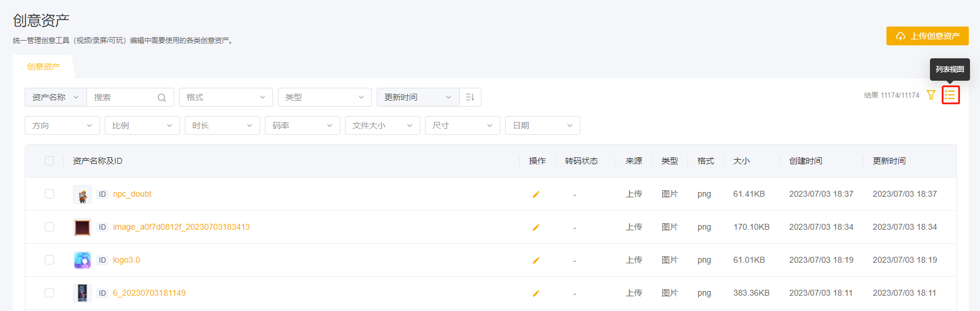The image size is (980, 311).
Task: Expand the 文件大小 dropdown
Action: pos(383,125)
